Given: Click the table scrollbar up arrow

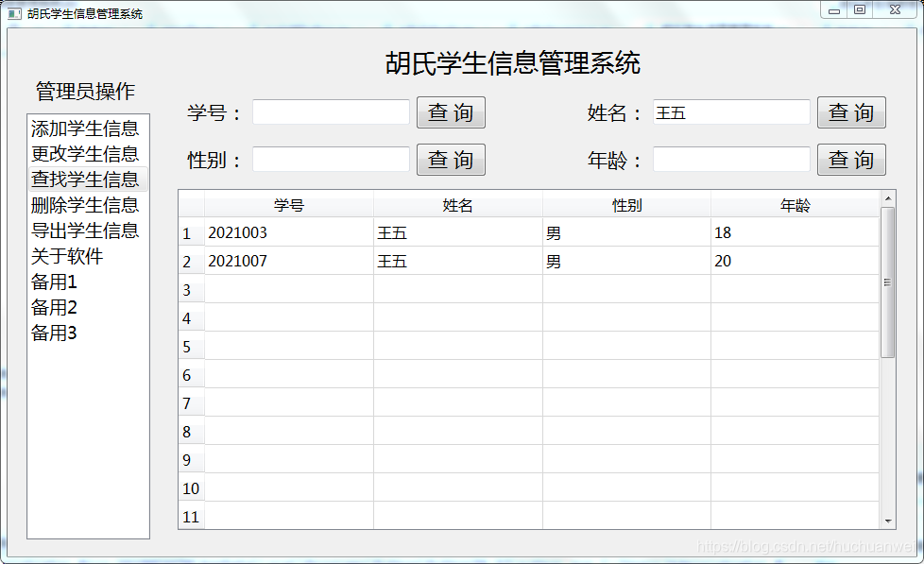Looking at the screenshot, I should coord(888,198).
